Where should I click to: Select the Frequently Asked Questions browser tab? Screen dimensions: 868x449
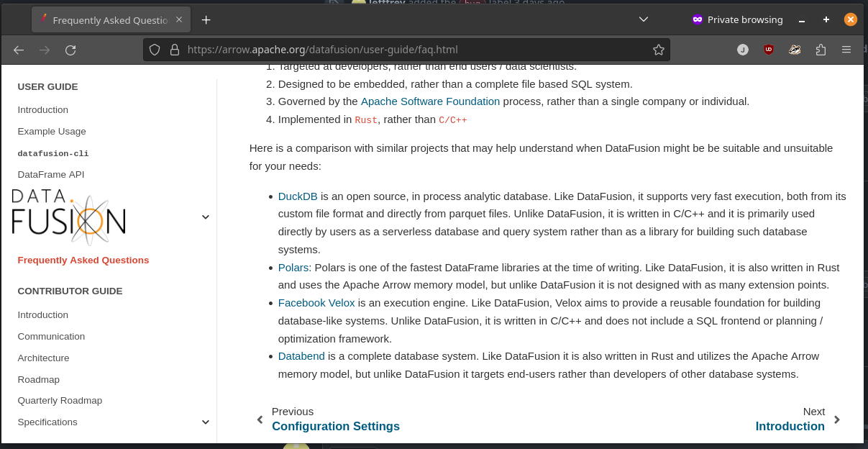click(111, 19)
